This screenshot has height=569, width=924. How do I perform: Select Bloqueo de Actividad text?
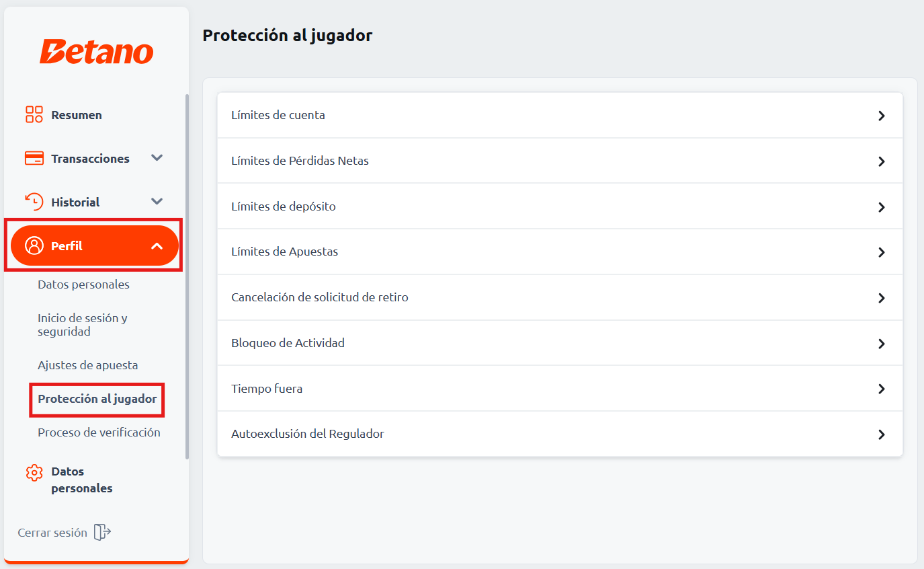click(x=288, y=343)
